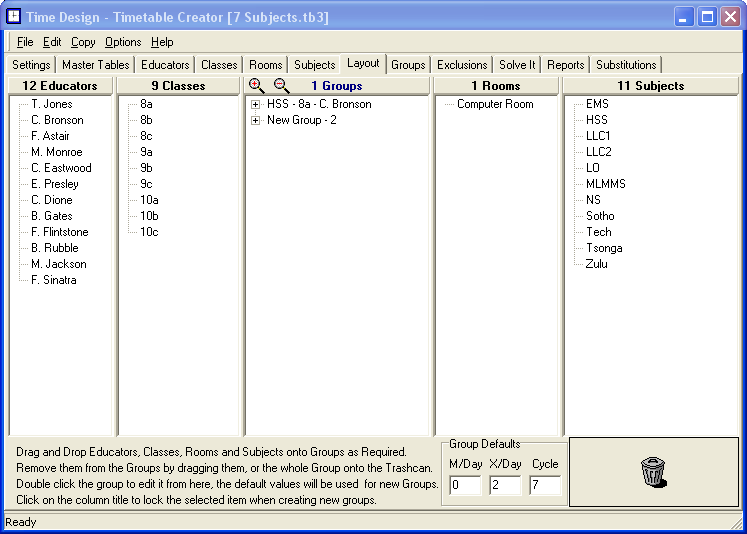The width and height of the screenshot is (747, 534).
Task: Click the 11 Subjects column header
Action: 650,86
